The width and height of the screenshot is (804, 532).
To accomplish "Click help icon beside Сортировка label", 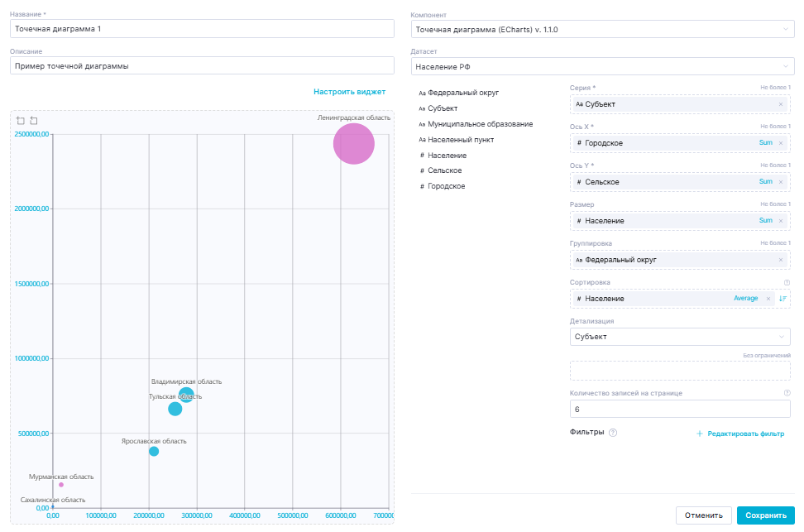I will pos(787,282).
